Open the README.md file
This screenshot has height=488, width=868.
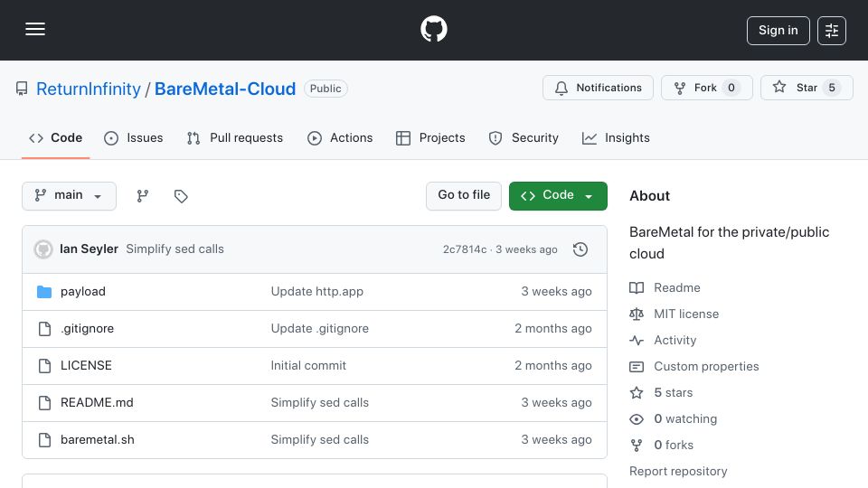(97, 403)
